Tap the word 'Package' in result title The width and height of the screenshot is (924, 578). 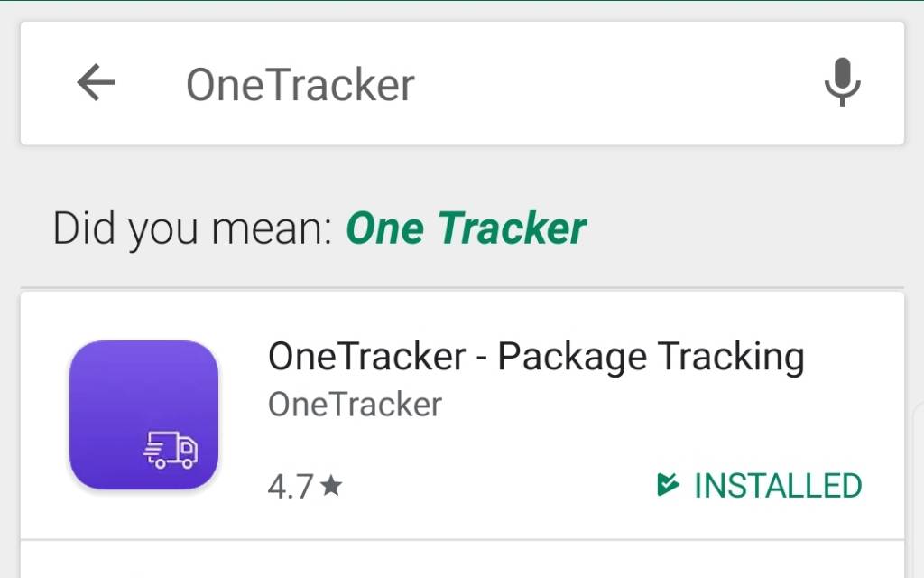tap(571, 357)
